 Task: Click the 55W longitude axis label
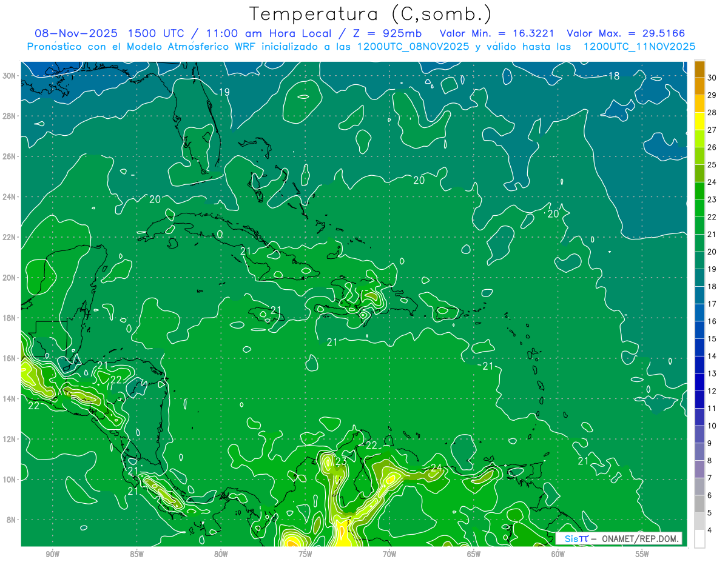(x=642, y=554)
